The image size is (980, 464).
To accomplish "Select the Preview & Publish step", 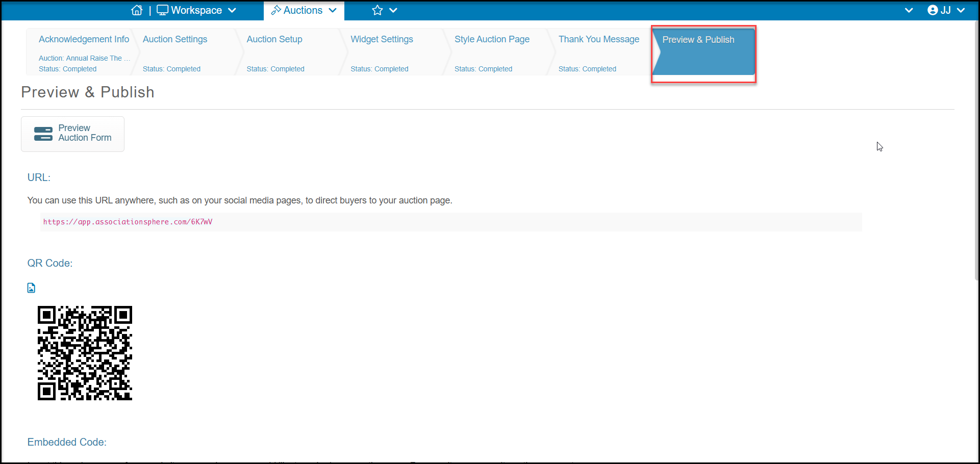I will 703,53.
